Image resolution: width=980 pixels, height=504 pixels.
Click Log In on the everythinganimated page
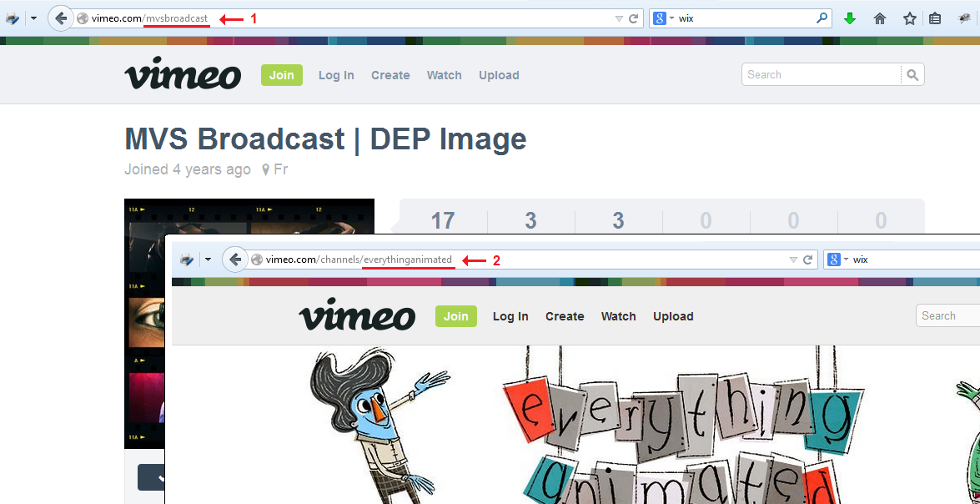(510, 316)
